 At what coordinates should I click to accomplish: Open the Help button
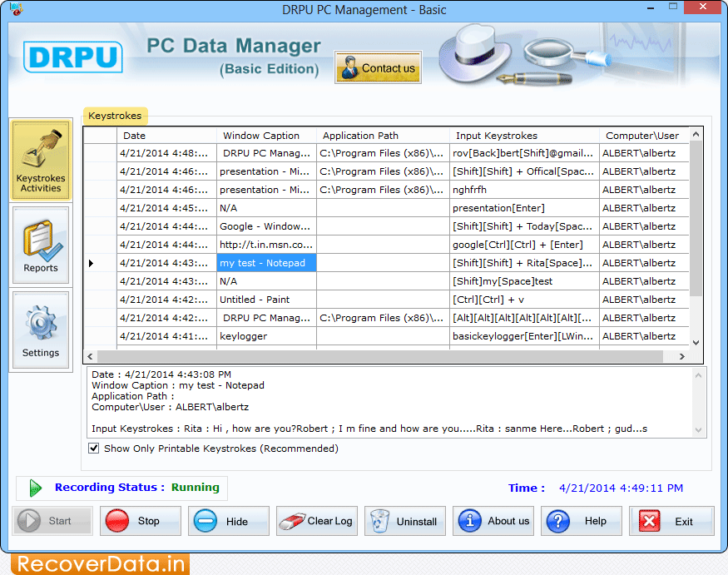pyautogui.click(x=582, y=521)
